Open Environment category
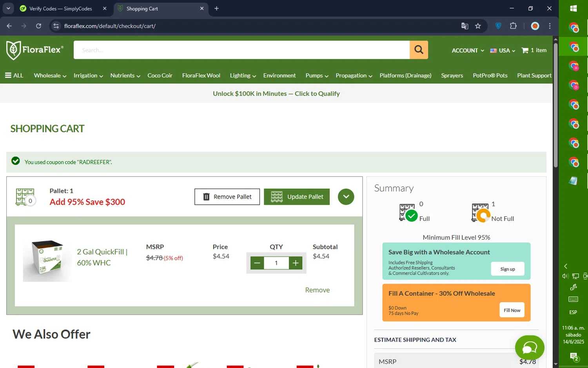 pos(279,75)
